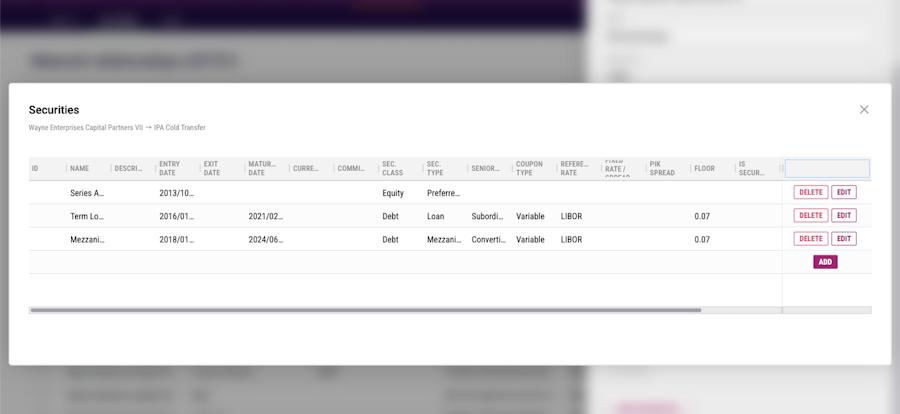Click the 'Securities' dialog title
Viewport: 900px width, 414px height.
point(54,110)
